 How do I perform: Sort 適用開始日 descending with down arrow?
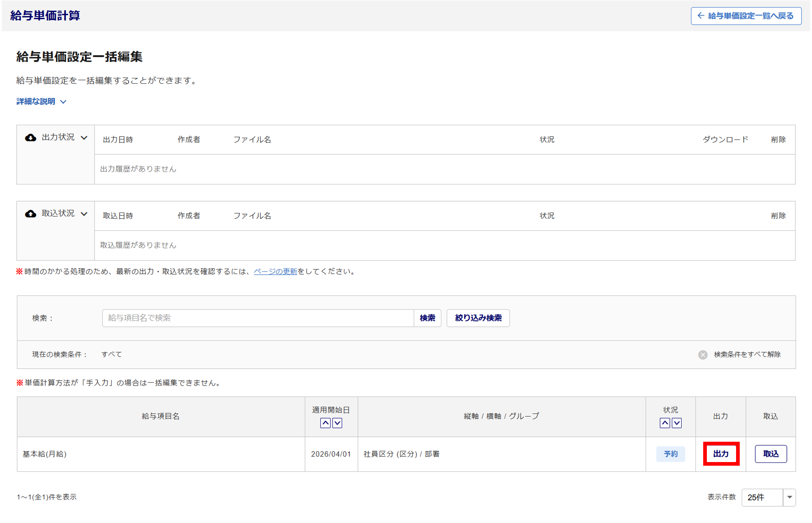(337, 423)
